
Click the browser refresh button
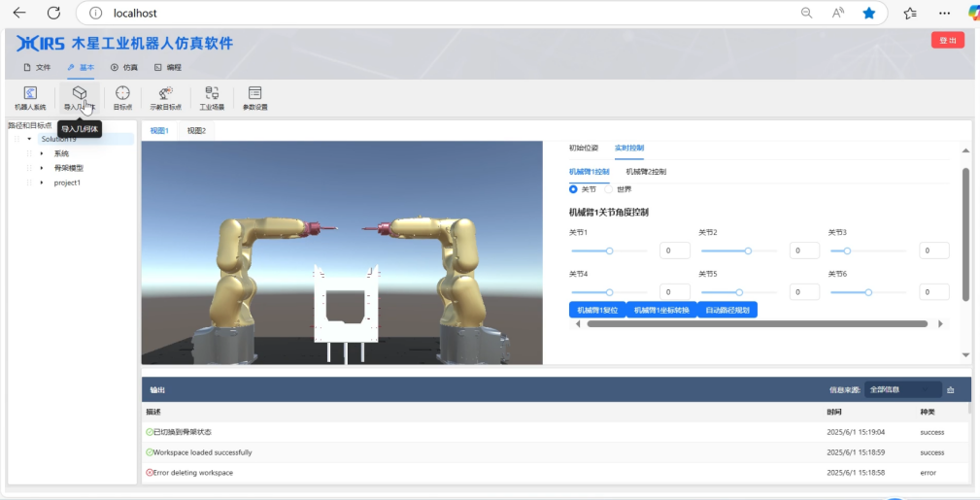(x=53, y=14)
